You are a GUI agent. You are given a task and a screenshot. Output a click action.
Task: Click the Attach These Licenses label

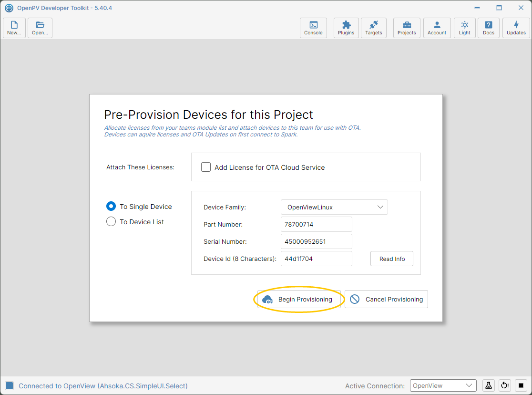coord(141,167)
